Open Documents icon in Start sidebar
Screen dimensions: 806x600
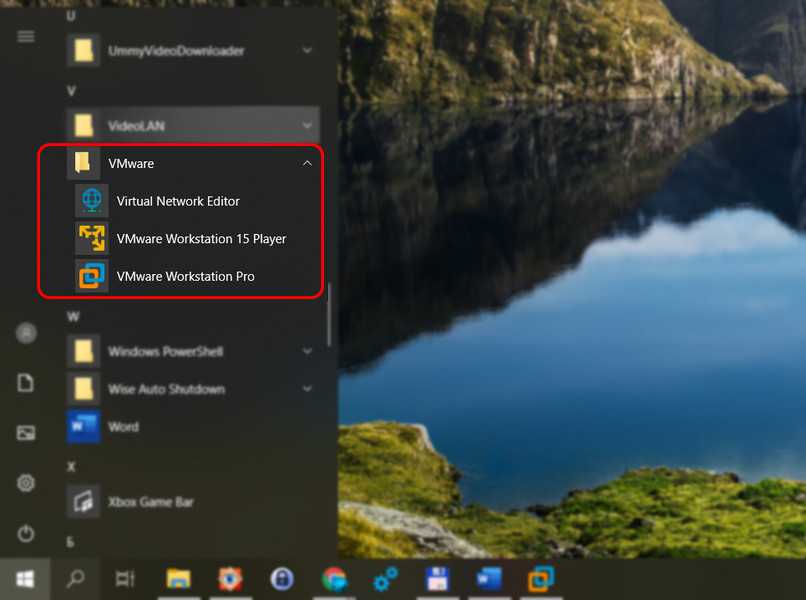pos(26,383)
